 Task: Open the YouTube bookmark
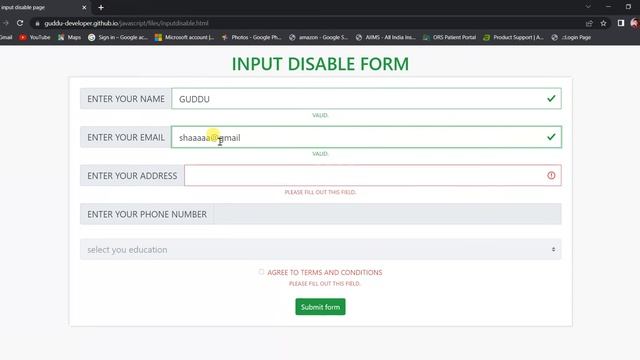click(35, 37)
